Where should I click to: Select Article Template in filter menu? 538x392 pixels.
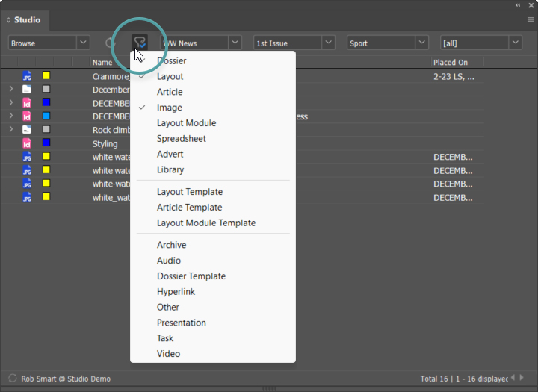click(213, 207)
